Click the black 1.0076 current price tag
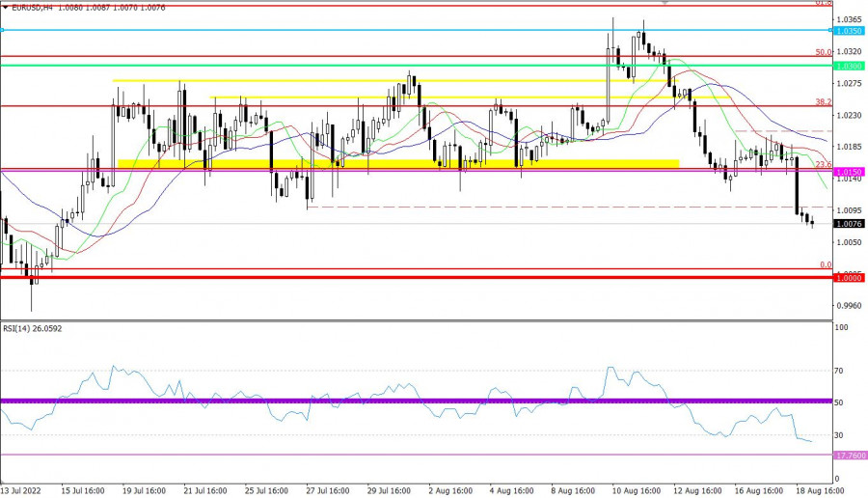The image size is (868, 498). pyautogui.click(x=849, y=224)
